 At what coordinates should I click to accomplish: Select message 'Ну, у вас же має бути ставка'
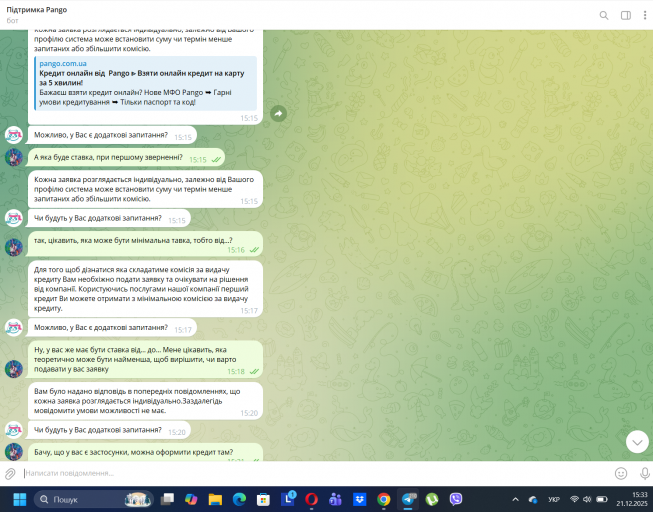(x=145, y=360)
